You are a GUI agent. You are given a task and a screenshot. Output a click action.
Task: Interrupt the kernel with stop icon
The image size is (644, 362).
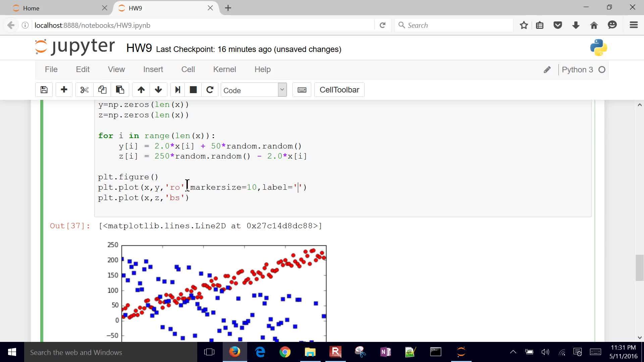pyautogui.click(x=193, y=89)
